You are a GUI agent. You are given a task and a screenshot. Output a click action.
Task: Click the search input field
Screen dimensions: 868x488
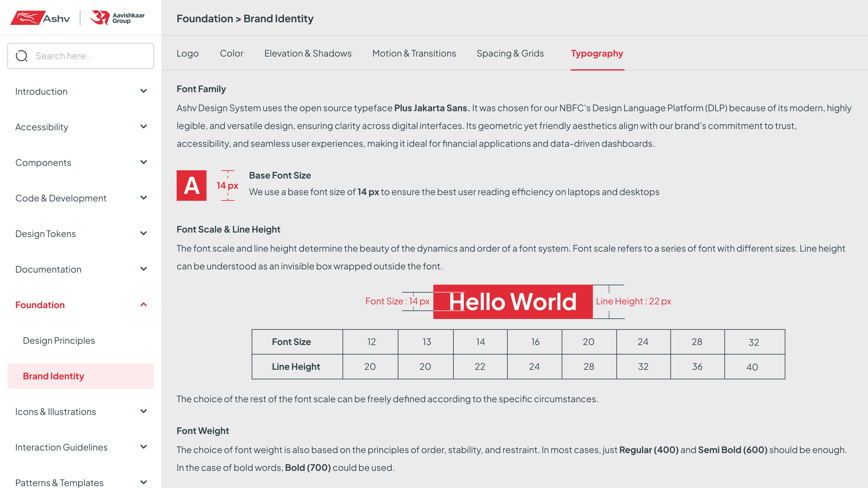pyautogui.click(x=81, y=56)
